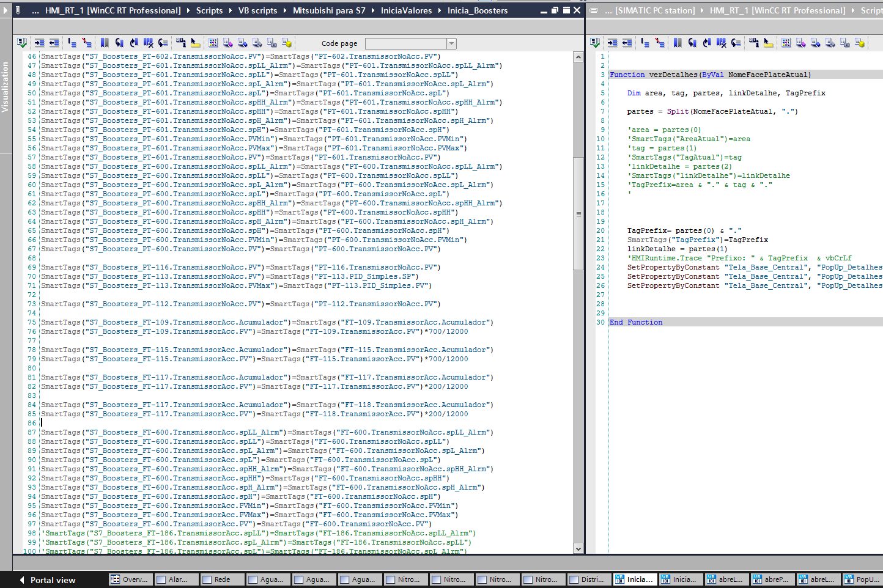Open the Distri... tab in bottom bar
Viewport: 883px width, 588px height.
[589, 579]
